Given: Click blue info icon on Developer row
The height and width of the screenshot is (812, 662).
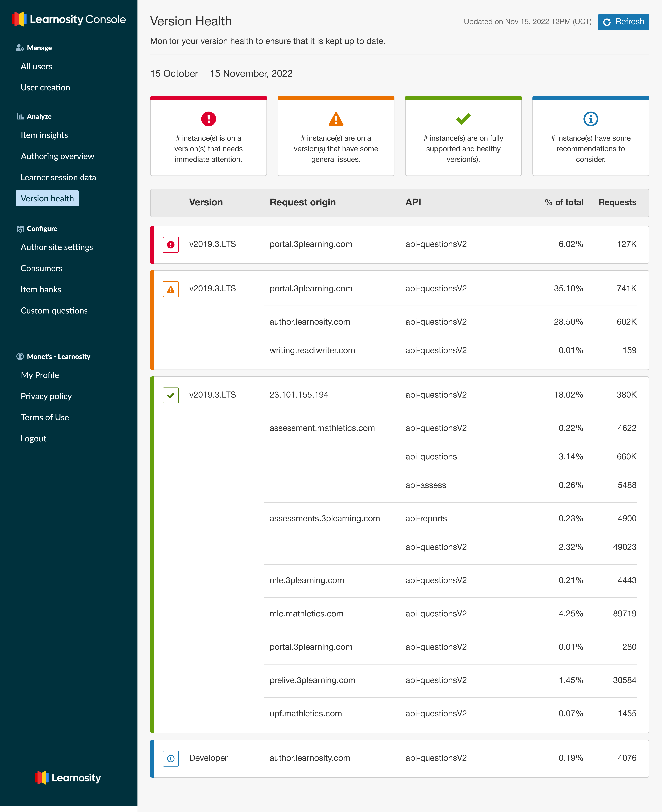Looking at the screenshot, I should [x=171, y=759].
